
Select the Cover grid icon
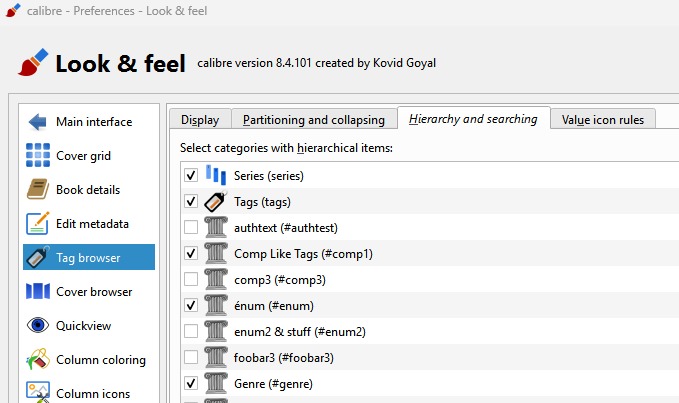coord(38,156)
